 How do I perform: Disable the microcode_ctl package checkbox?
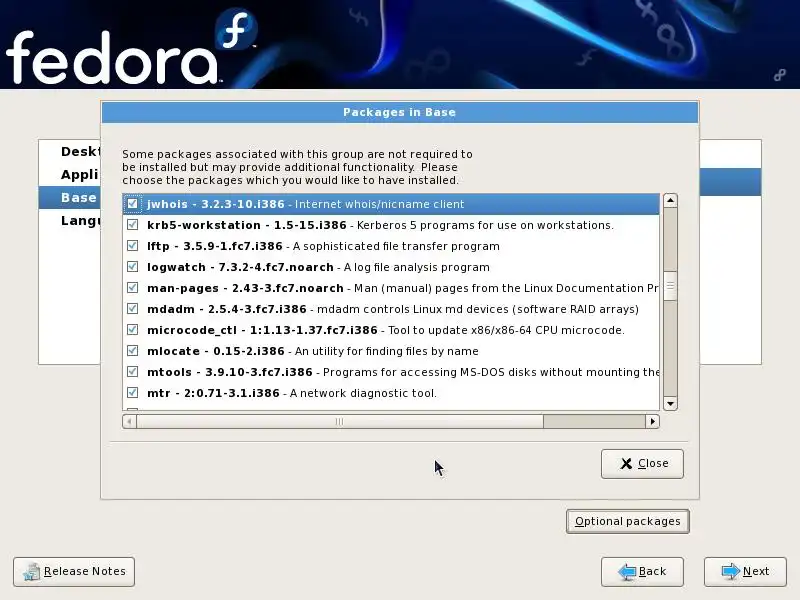133,329
